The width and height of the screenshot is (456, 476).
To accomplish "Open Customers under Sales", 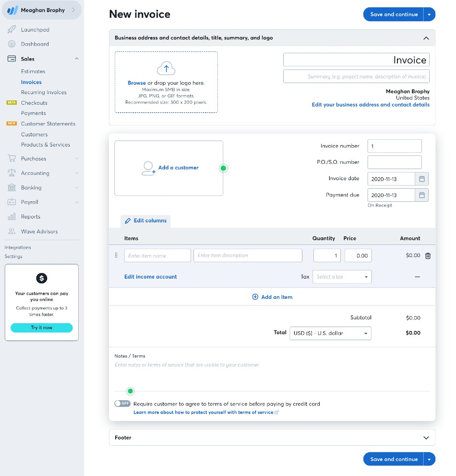I will [x=34, y=134].
